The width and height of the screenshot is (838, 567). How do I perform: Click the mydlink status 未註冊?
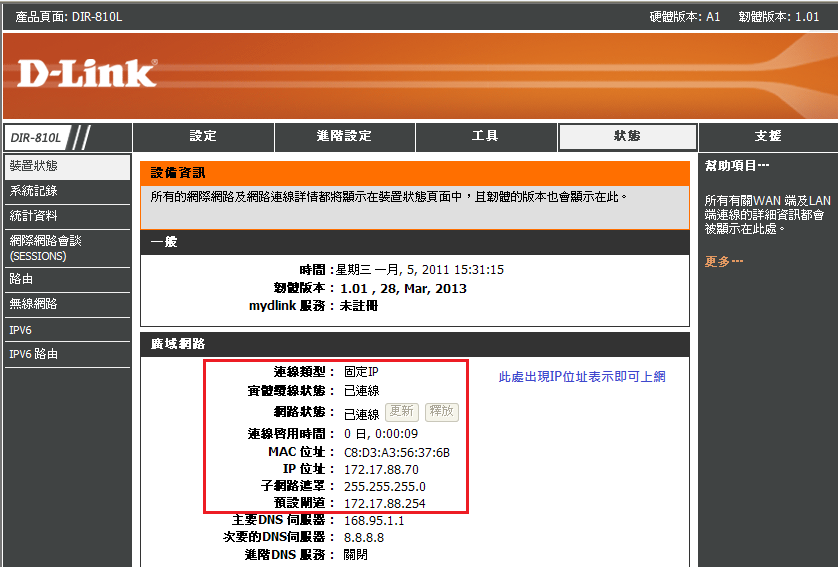359,306
